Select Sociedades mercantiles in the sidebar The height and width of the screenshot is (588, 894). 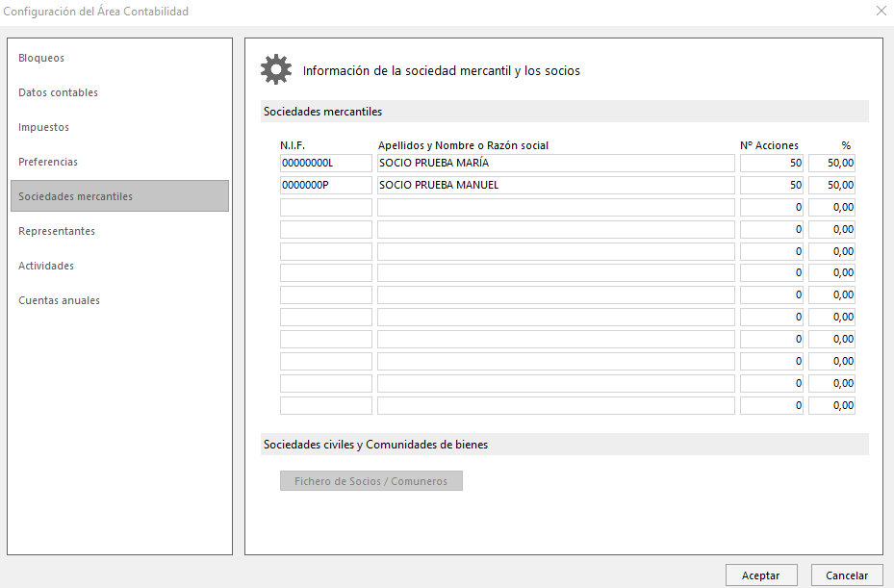(119, 196)
